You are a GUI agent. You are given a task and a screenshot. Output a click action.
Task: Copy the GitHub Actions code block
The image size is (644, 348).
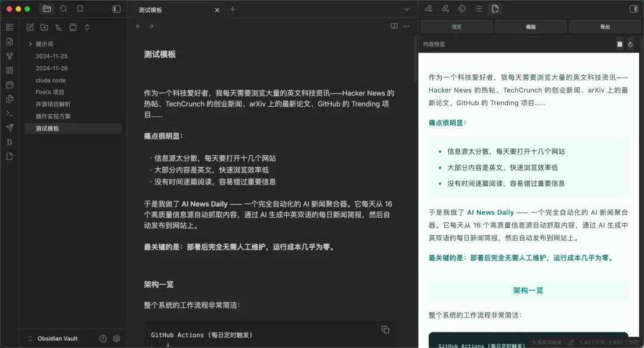coord(385,329)
